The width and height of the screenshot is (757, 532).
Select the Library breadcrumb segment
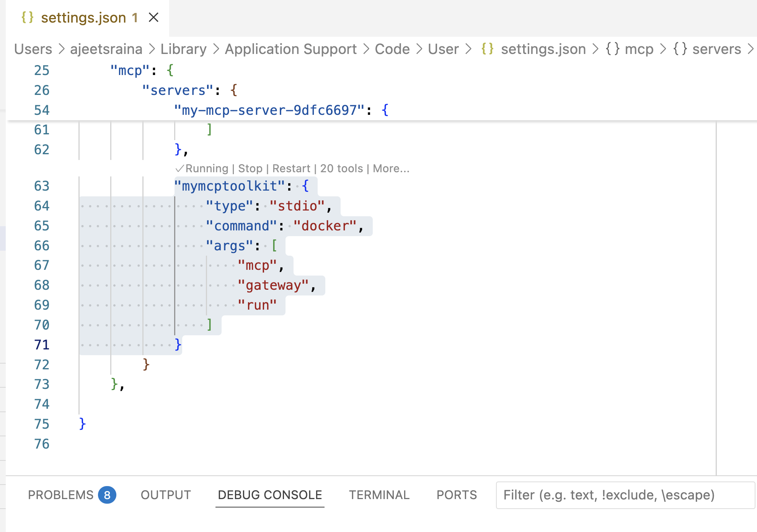point(183,49)
